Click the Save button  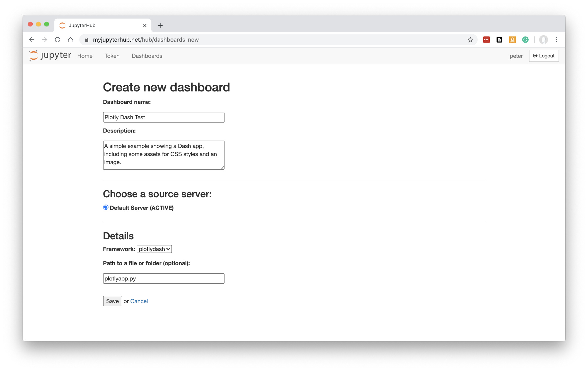click(x=113, y=301)
